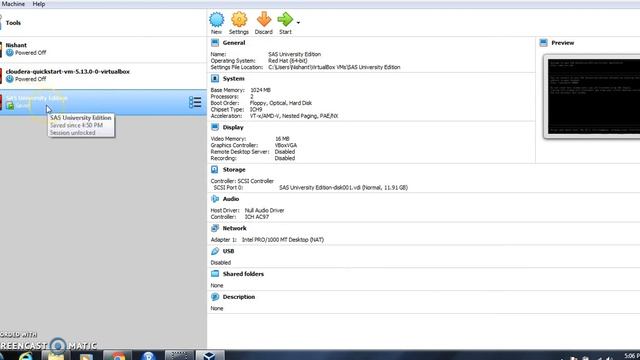640x360 pixels.
Task: Click the Shared folders section icon
Action: tap(215, 274)
